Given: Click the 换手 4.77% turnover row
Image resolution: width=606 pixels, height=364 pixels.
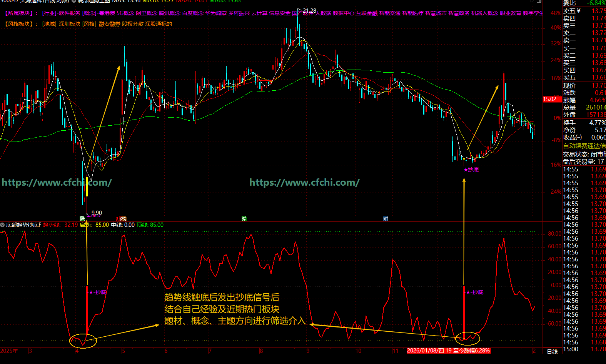Looking at the screenshot, I should pos(584,123).
